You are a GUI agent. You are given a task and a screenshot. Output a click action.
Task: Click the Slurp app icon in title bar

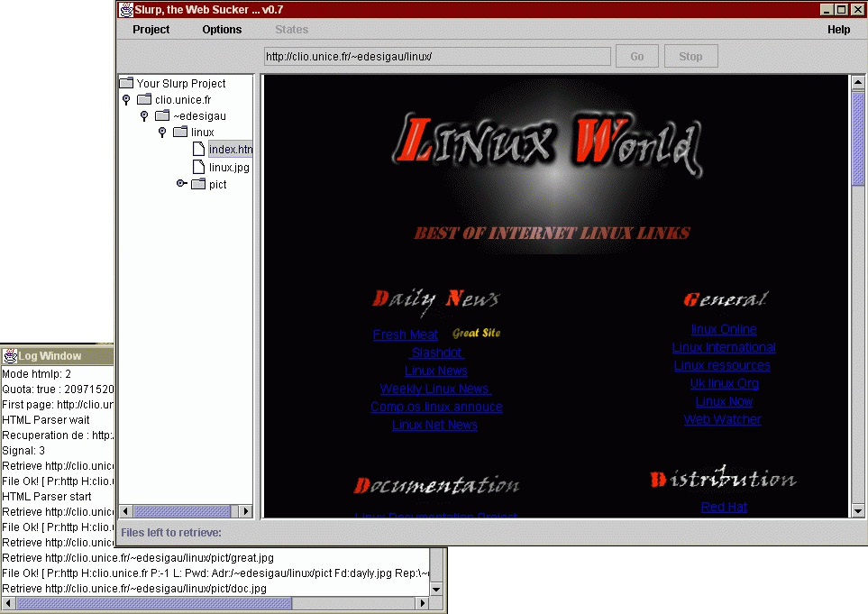[x=126, y=10]
